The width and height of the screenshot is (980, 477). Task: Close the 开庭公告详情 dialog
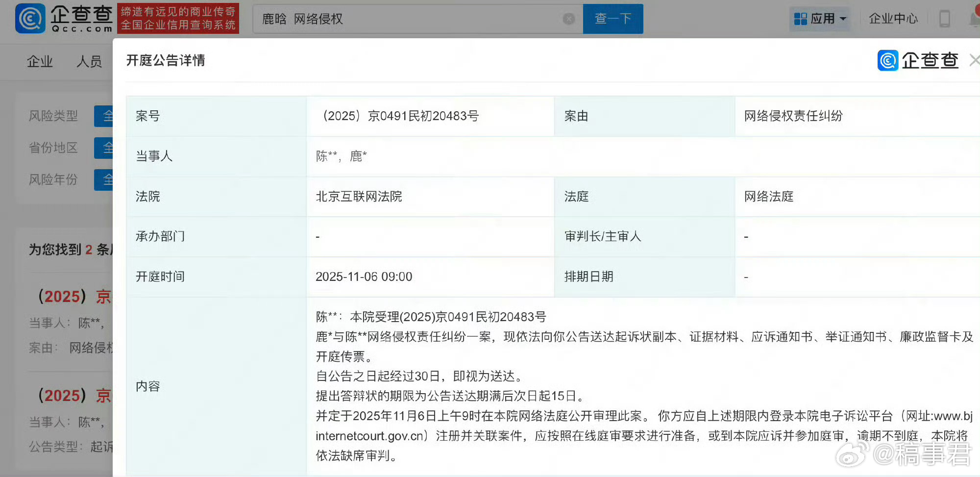tap(974, 60)
